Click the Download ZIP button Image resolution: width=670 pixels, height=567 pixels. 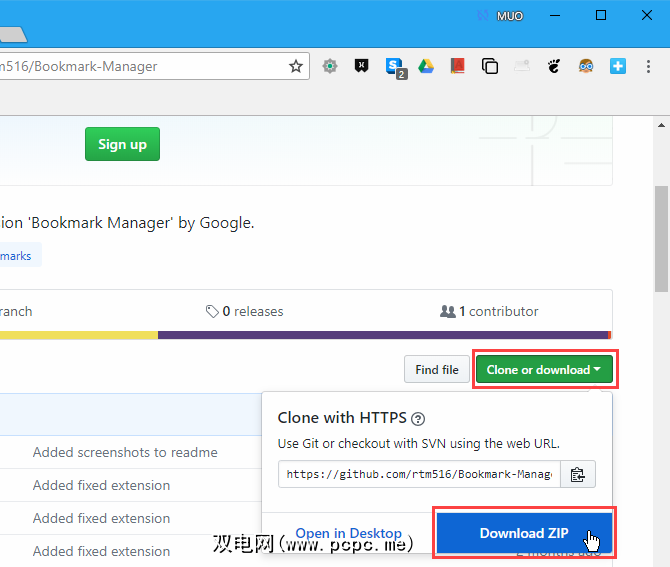point(524,533)
